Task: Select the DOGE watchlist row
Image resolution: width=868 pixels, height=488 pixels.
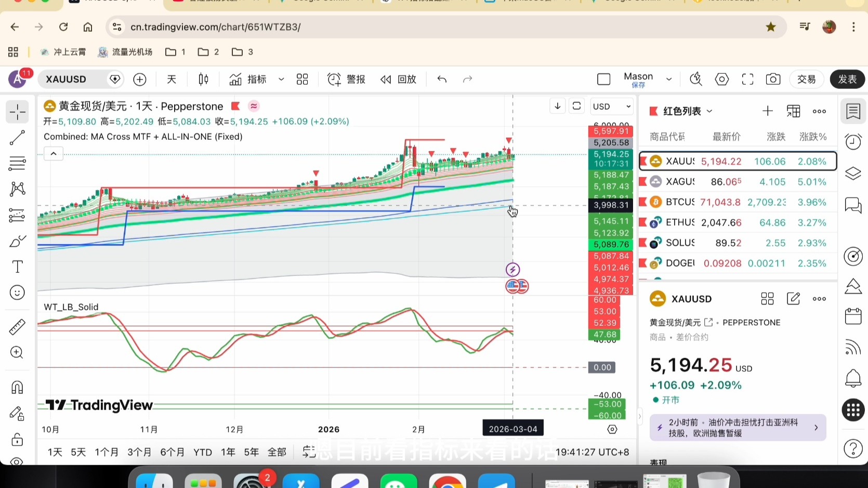Action: [738, 263]
